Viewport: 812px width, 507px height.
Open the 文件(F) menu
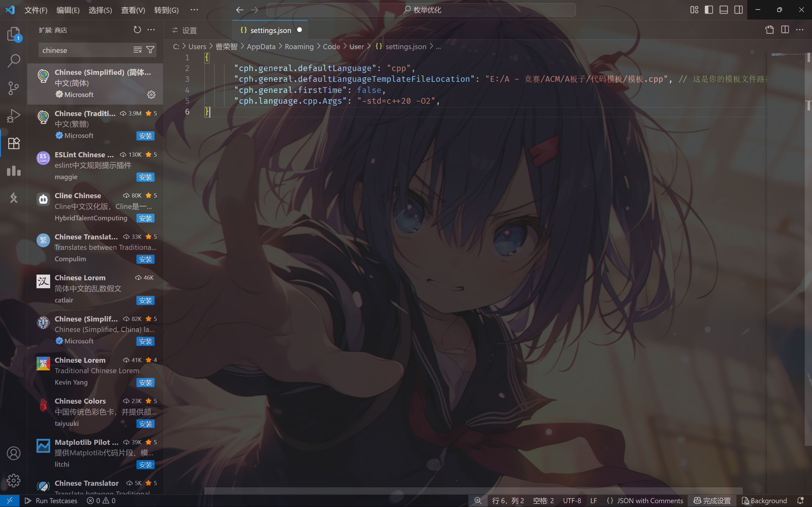point(36,10)
